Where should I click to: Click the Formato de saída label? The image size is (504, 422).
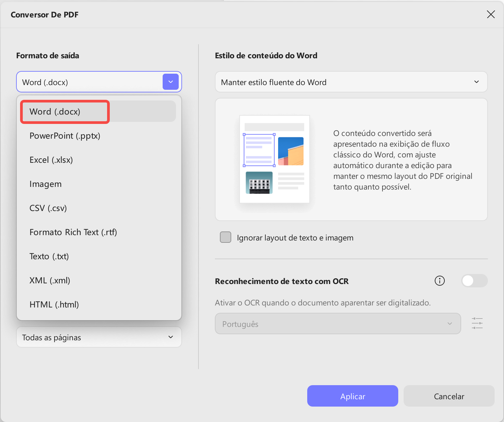48,56
